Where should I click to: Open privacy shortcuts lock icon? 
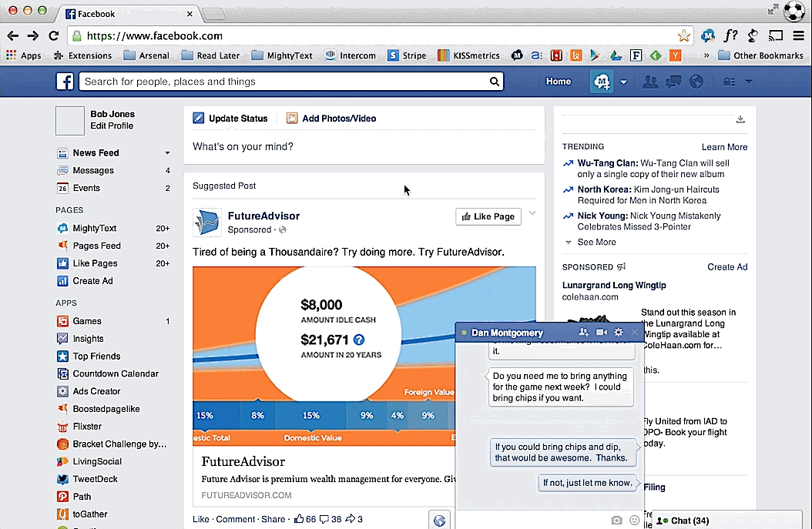click(x=727, y=81)
